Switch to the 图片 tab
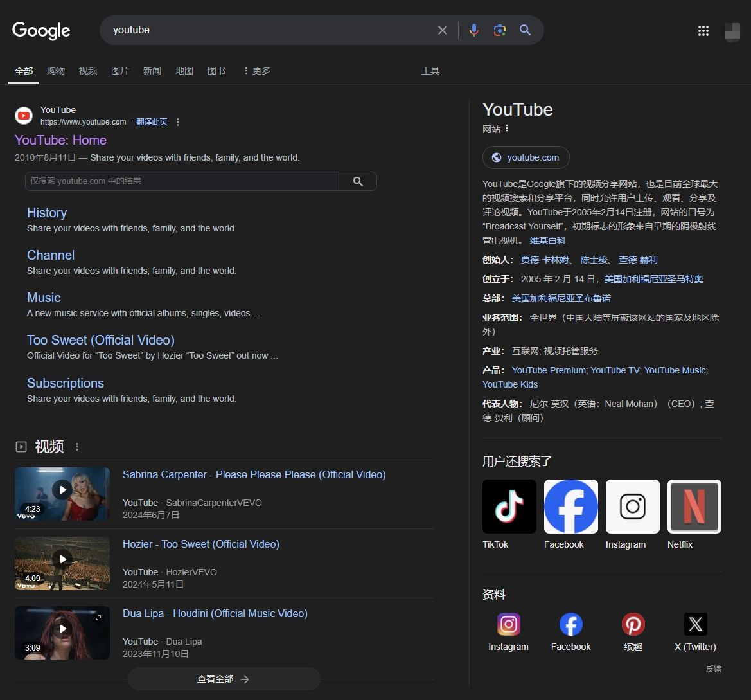Viewport: 751px width, 700px height. tap(120, 71)
